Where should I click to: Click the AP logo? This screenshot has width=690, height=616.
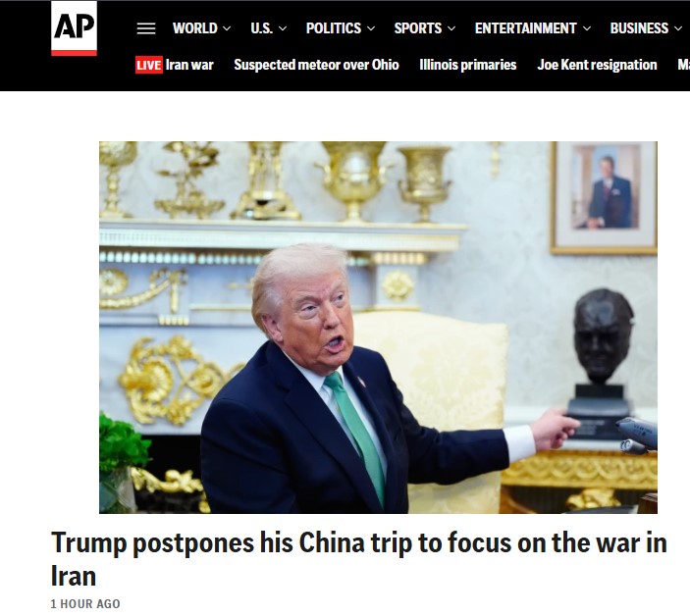74,28
